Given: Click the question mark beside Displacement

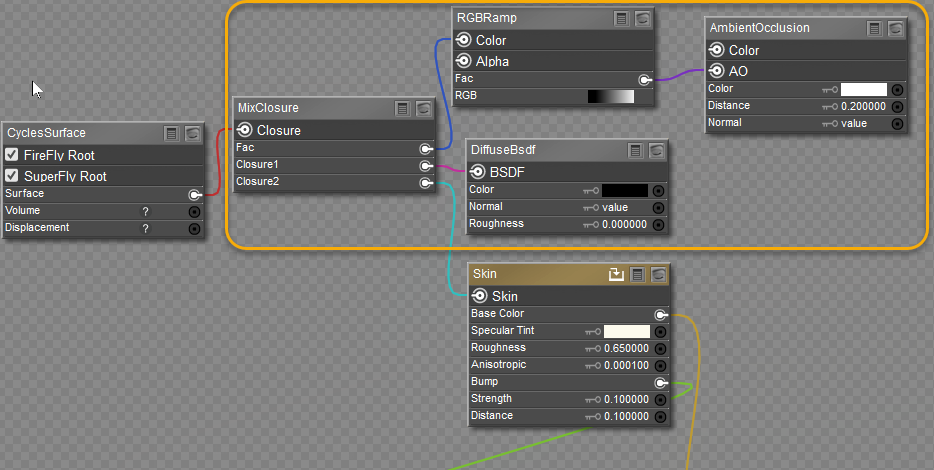Looking at the screenshot, I should tap(145, 229).
